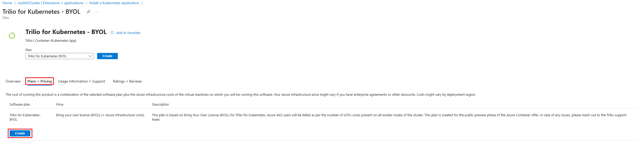Click the Description column header
This screenshot has height=144, width=644.
pos(161,104)
